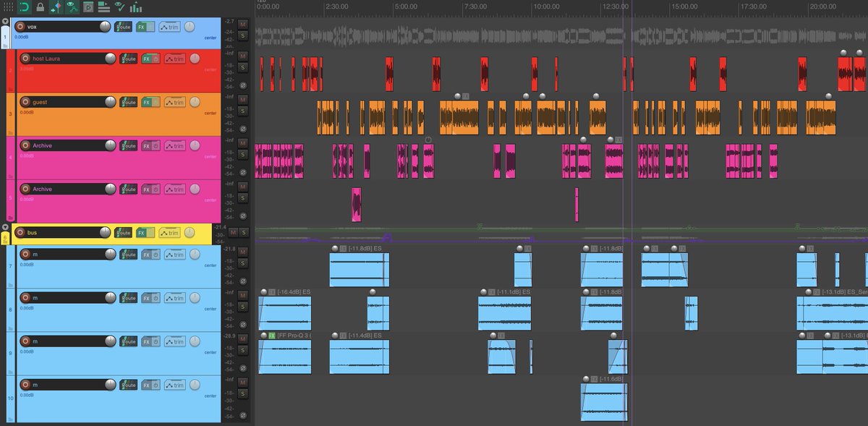Image resolution: width=868 pixels, height=426 pixels.
Task: Arm track 7 m for recording
Action: pyautogui.click(x=25, y=255)
